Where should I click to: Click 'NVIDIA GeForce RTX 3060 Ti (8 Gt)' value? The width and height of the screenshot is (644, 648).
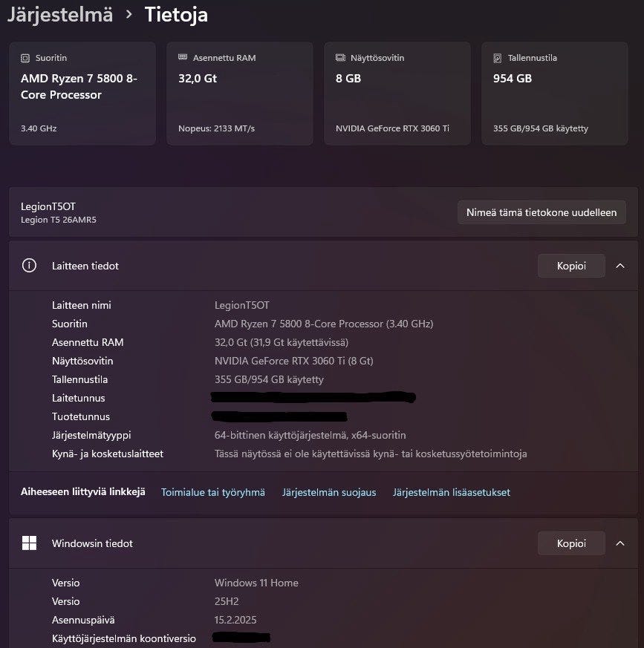(x=293, y=361)
